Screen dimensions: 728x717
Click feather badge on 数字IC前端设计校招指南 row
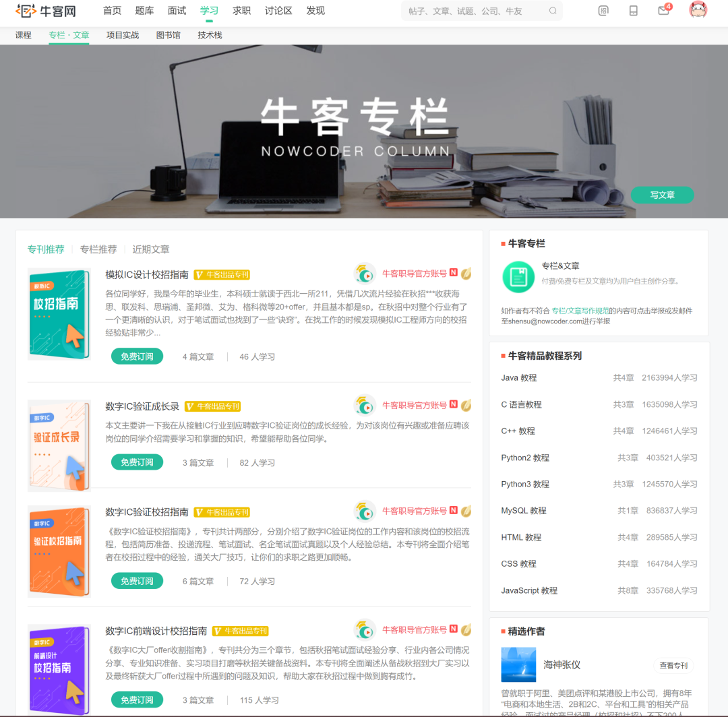(x=466, y=630)
